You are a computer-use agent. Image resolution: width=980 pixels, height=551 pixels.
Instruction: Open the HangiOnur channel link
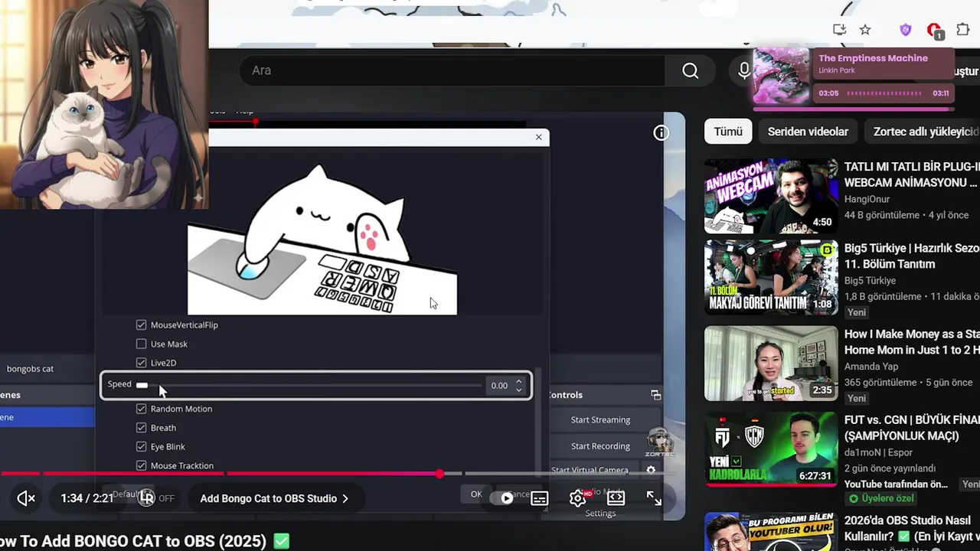coord(867,199)
